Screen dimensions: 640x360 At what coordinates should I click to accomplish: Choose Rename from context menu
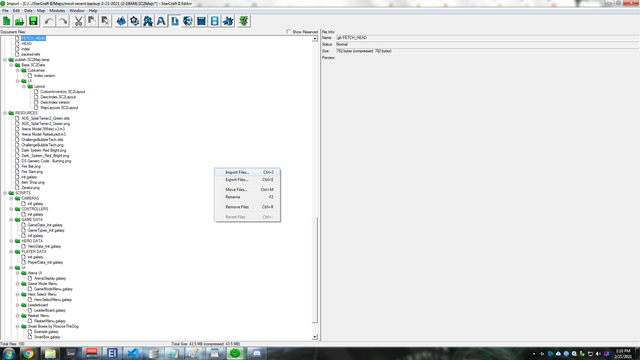point(247,197)
